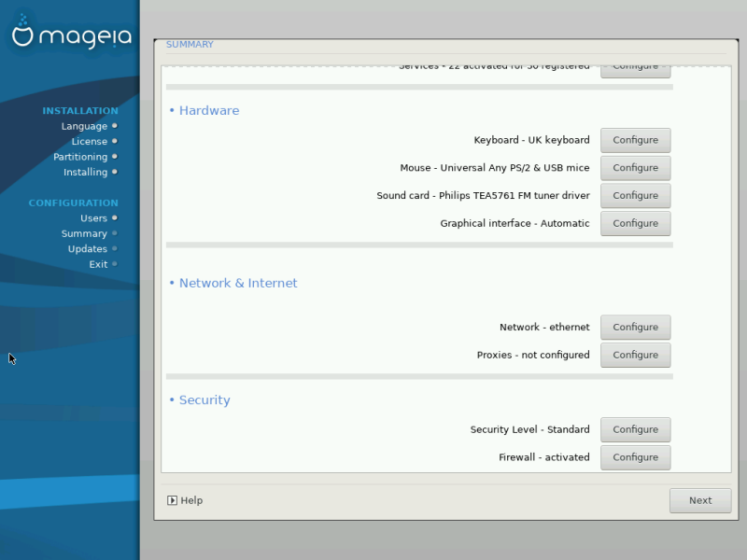Configure the Sound card setting
Viewport: 747px width, 560px height.
(635, 195)
